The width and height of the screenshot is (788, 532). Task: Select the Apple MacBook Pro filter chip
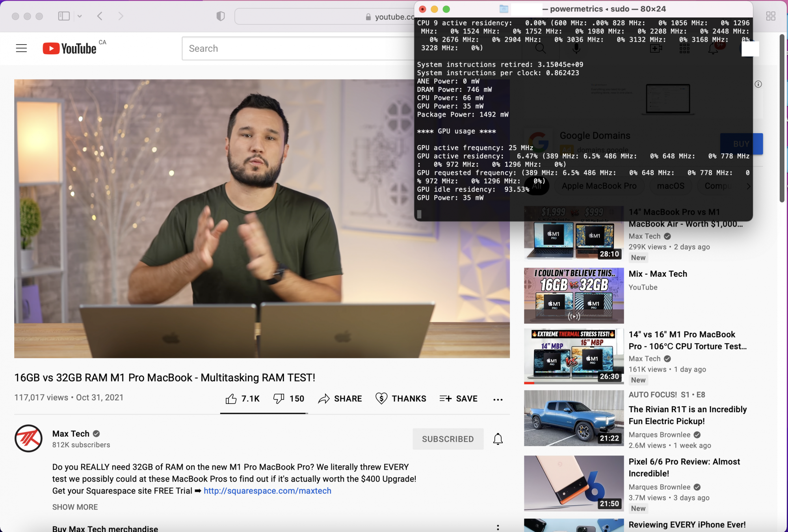[x=599, y=186]
